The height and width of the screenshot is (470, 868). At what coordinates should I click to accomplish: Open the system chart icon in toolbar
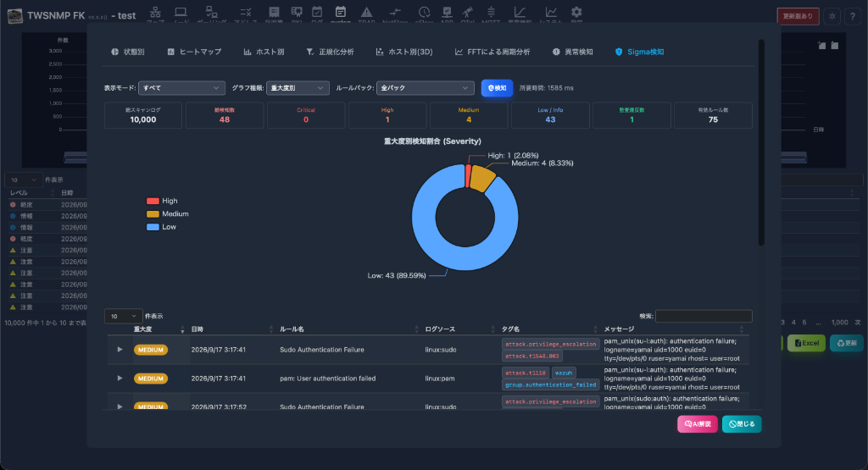point(551,12)
